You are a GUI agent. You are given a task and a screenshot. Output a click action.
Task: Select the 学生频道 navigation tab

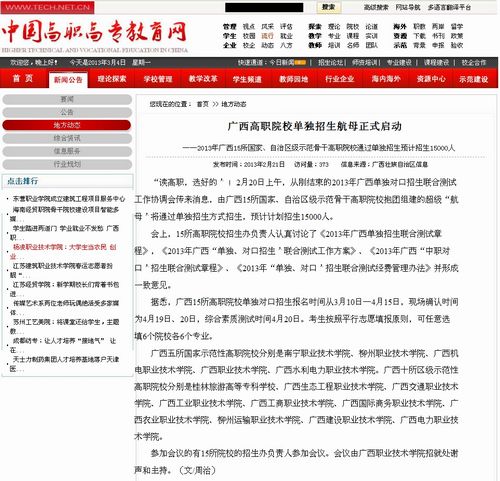247,79
